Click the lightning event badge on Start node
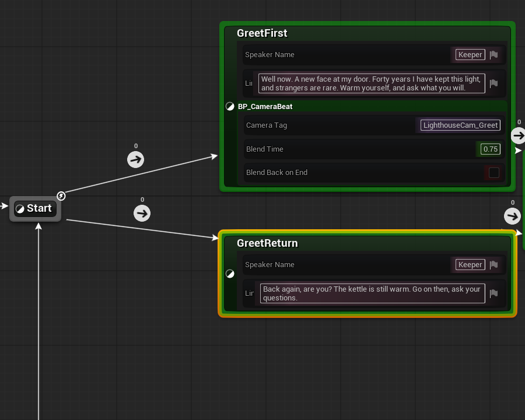 [x=61, y=196]
